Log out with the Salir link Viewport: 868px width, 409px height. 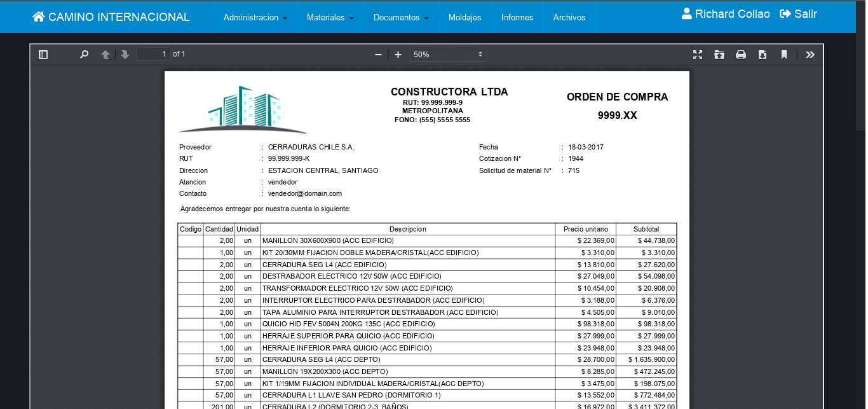click(798, 14)
